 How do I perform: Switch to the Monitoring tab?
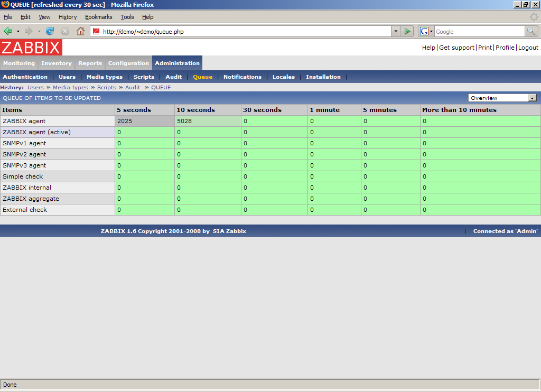[x=19, y=63]
